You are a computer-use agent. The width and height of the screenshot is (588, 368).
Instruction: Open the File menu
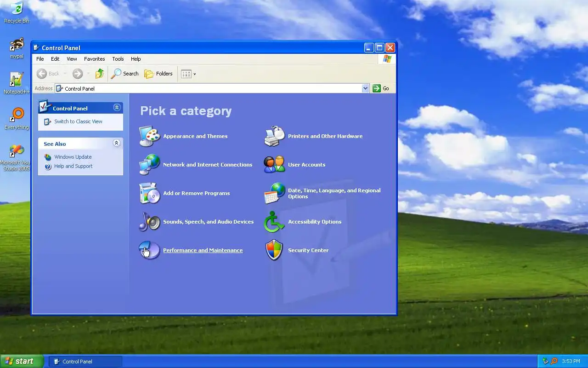(40, 59)
